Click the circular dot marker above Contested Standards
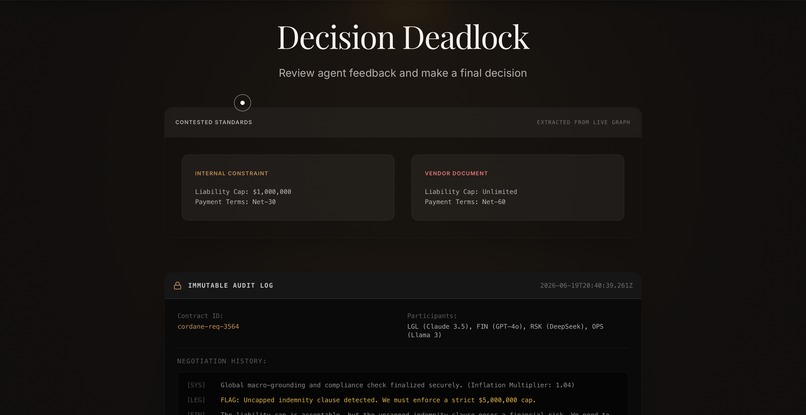Screen dimensions: 806x415 pos(243,103)
